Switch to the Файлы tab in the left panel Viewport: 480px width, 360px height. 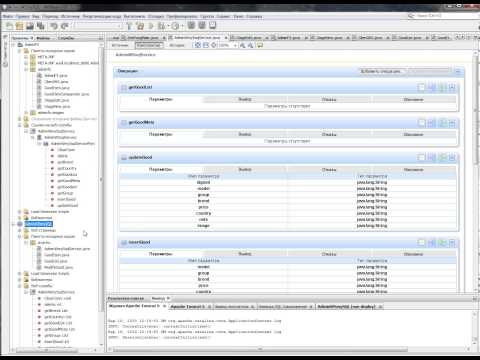pyautogui.click(x=43, y=38)
